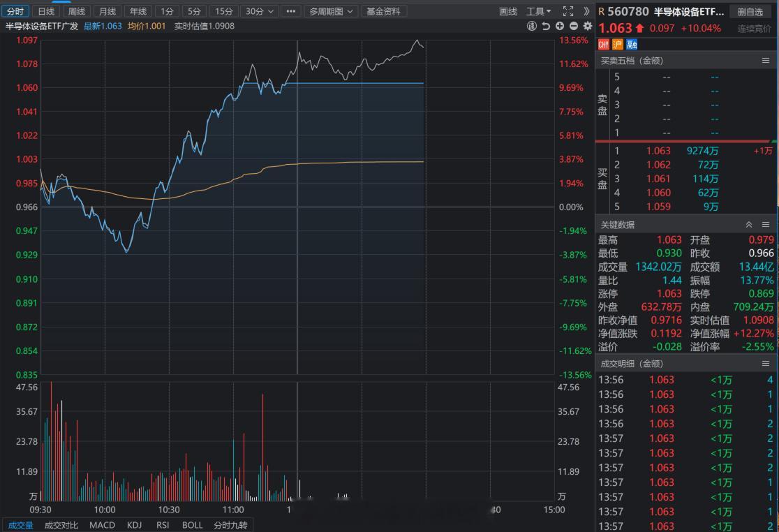Screen dimensions: 779x532
Task: Click the 跌停 value 0.869
Action: [x=761, y=293]
